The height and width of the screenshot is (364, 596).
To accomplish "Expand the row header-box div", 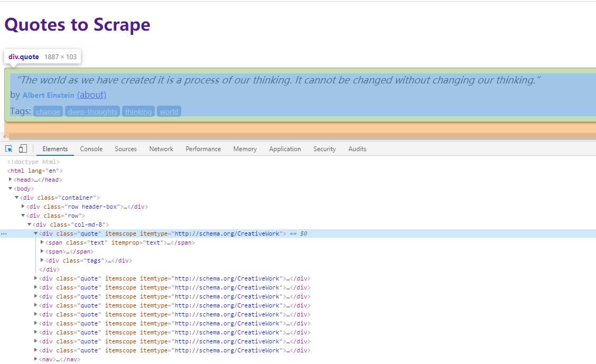I will (x=23, y=207).
